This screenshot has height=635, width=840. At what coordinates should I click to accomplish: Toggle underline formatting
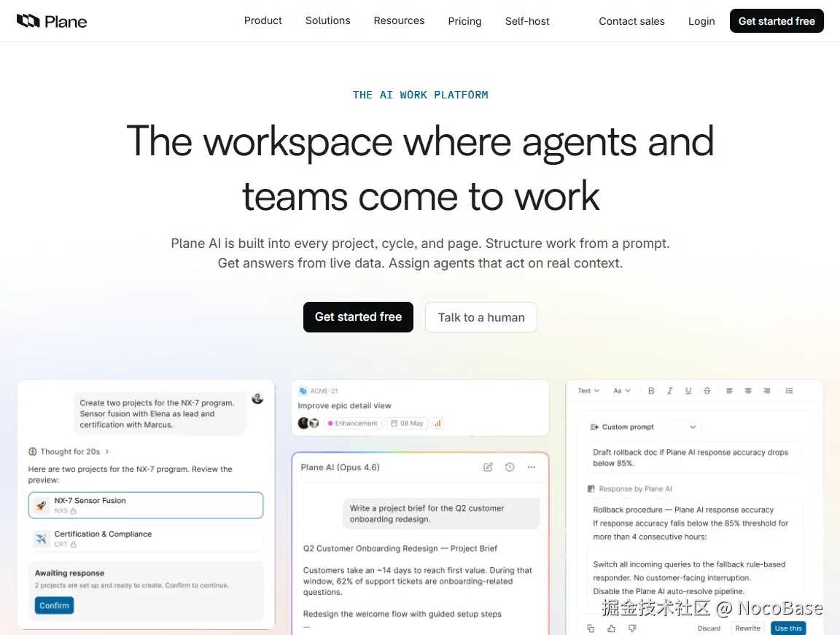(x=688, y=391)
